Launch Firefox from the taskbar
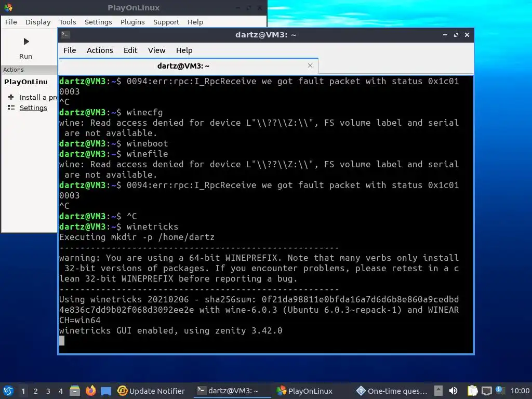Image resolution: width=532 pixels, height=399 pixels. [90, 391]
